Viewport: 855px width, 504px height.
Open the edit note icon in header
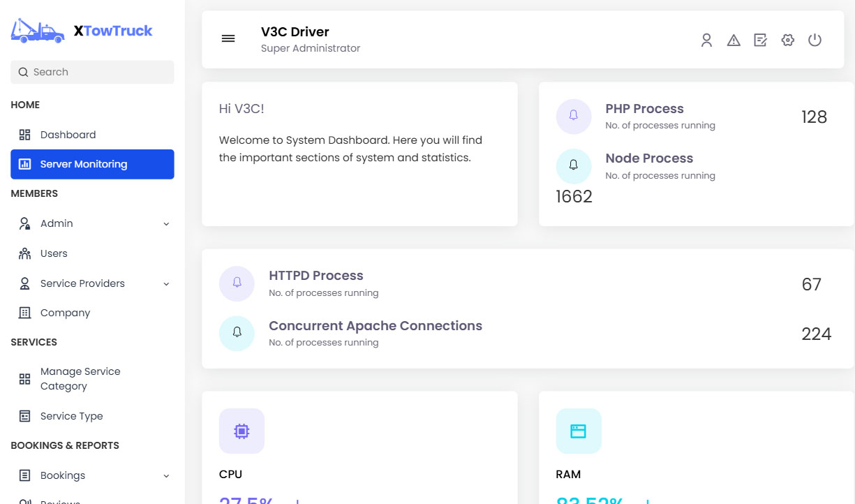tap(761, 40)
